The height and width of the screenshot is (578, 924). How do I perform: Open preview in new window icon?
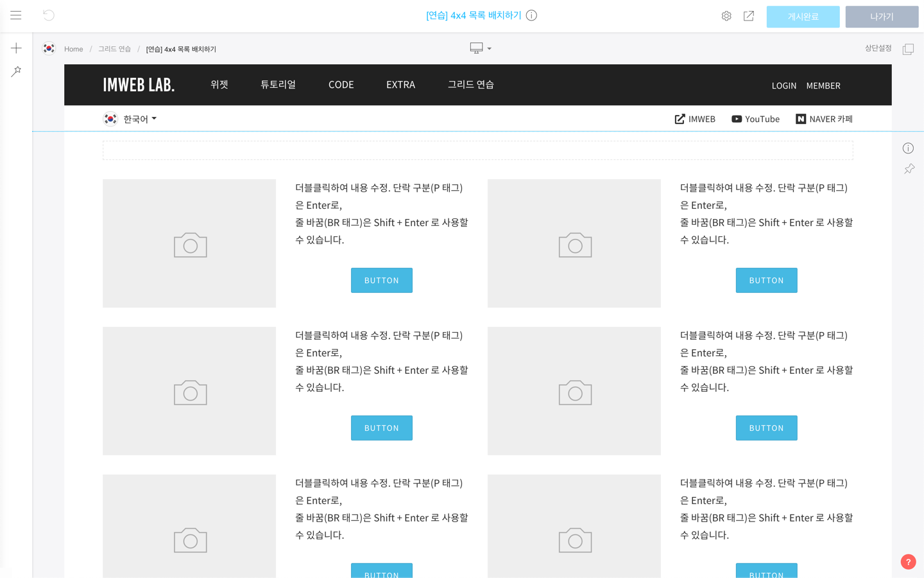pos(749,16)
